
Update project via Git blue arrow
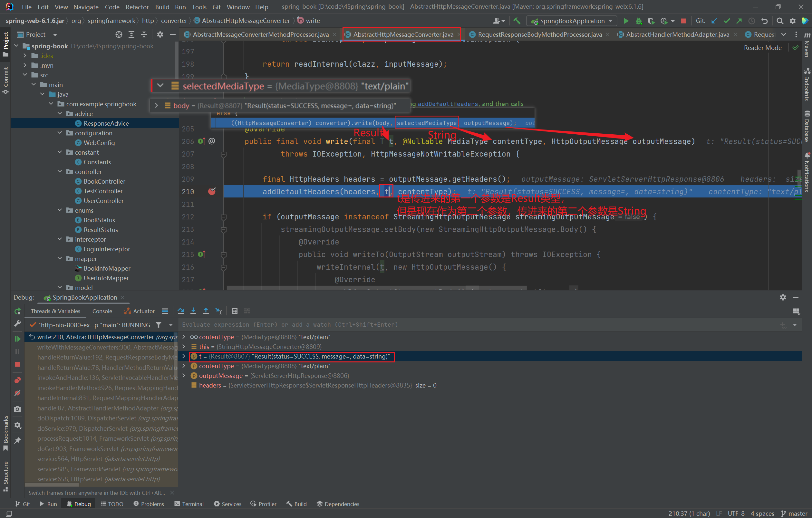(714, 21)
